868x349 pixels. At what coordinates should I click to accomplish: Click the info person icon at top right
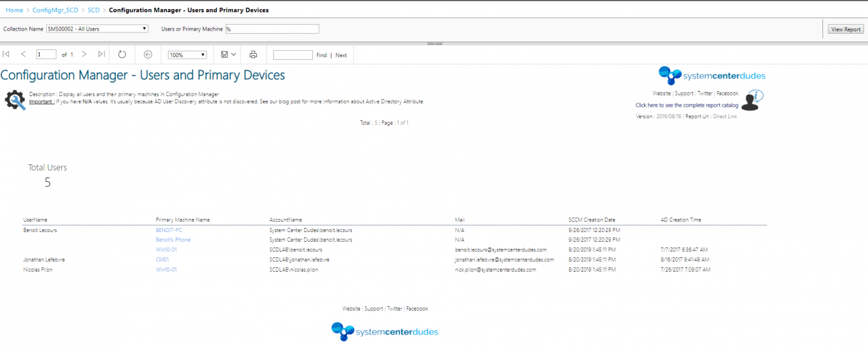pos(753,101)
